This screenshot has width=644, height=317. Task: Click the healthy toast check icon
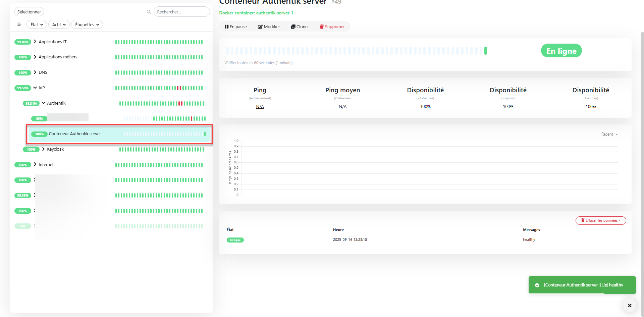pyautogui.click(x=537, y=285)
